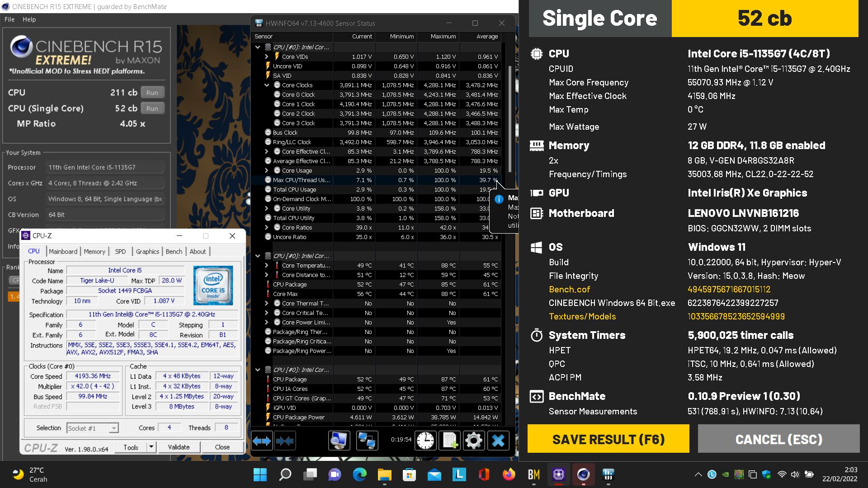This screenshot has width=868, height=488.
Task: Open Firefox from taskbar
Action: coord(509,474)
